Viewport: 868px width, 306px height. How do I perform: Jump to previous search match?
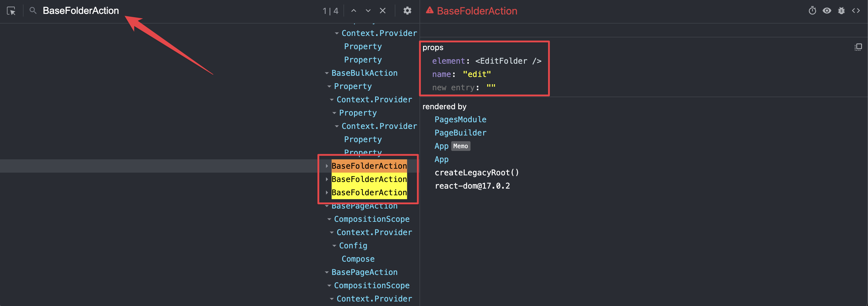click(x=353, y=11)
